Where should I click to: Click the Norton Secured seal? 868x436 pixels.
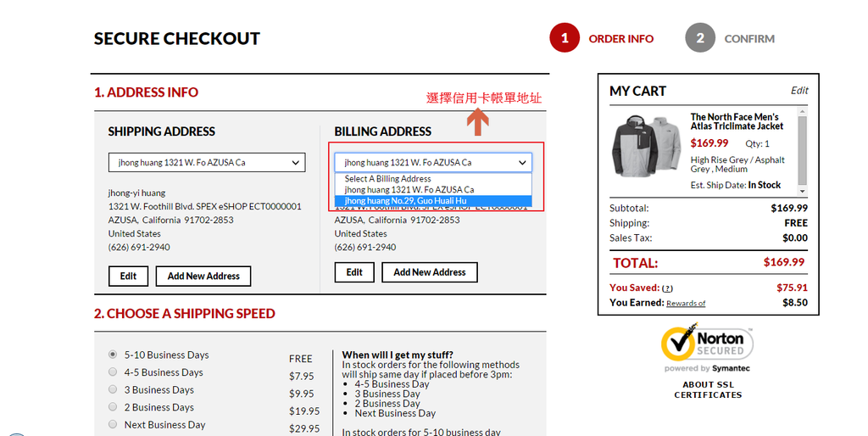click(x=707, y=348)
